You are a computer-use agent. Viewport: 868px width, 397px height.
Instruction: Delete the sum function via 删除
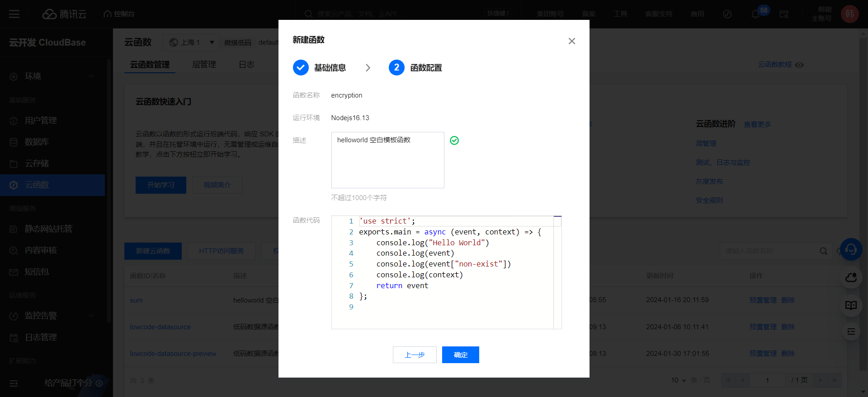coord(788,300)
